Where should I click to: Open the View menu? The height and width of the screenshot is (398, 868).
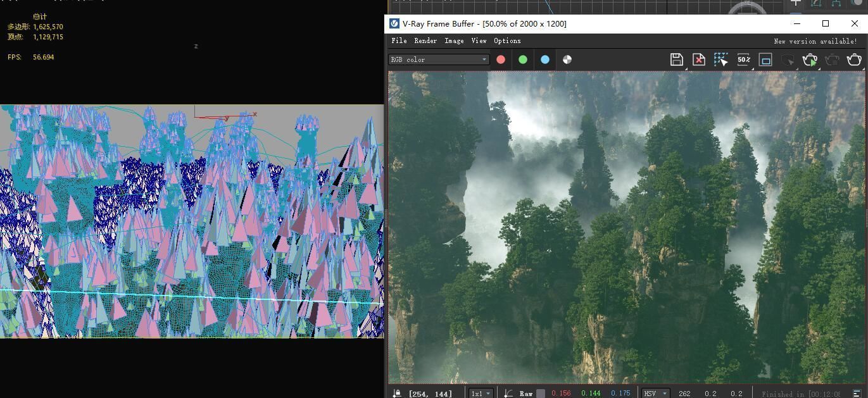(x=479, y=40)
